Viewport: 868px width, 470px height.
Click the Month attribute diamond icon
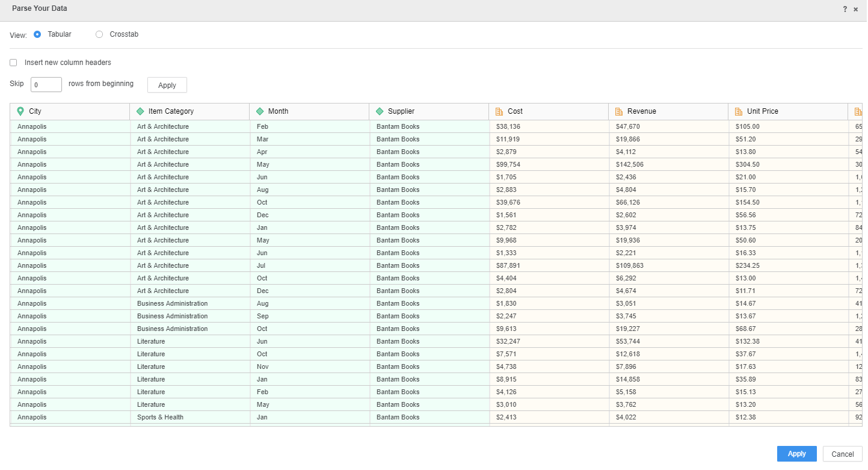pyautogui.click(x=260, y=111)
